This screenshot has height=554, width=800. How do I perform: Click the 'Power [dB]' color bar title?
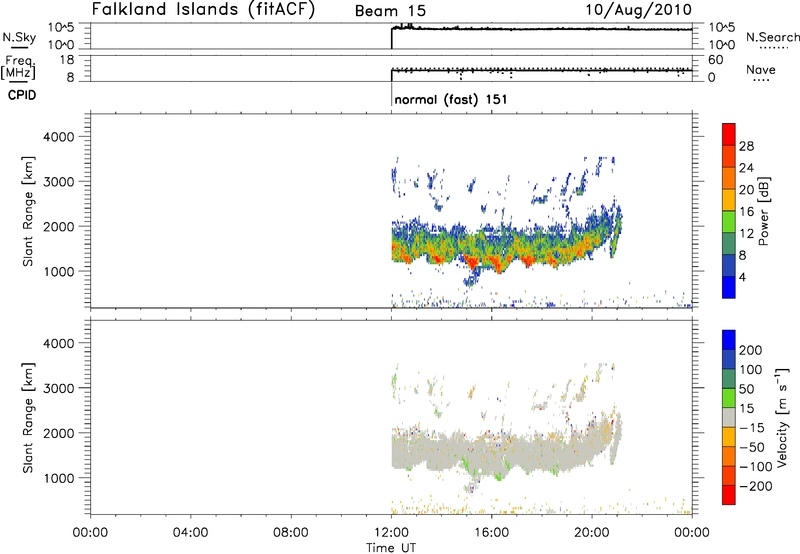764,211
